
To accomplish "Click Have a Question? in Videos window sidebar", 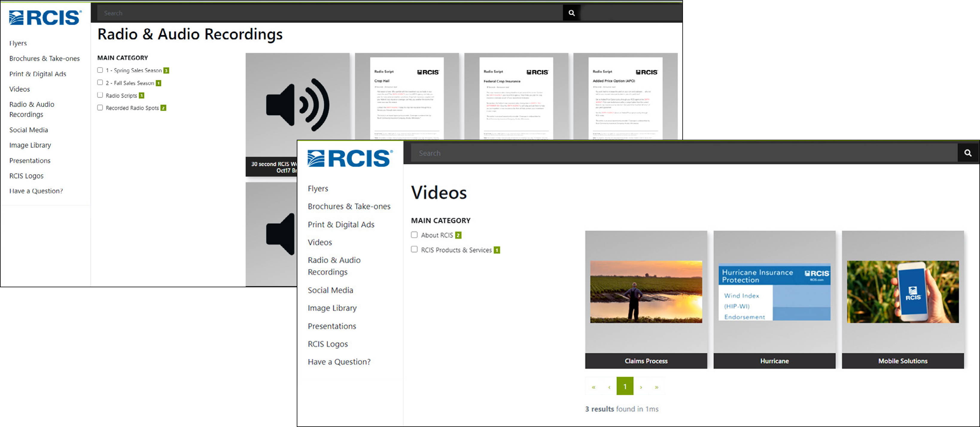I will [x=339, y=362].
